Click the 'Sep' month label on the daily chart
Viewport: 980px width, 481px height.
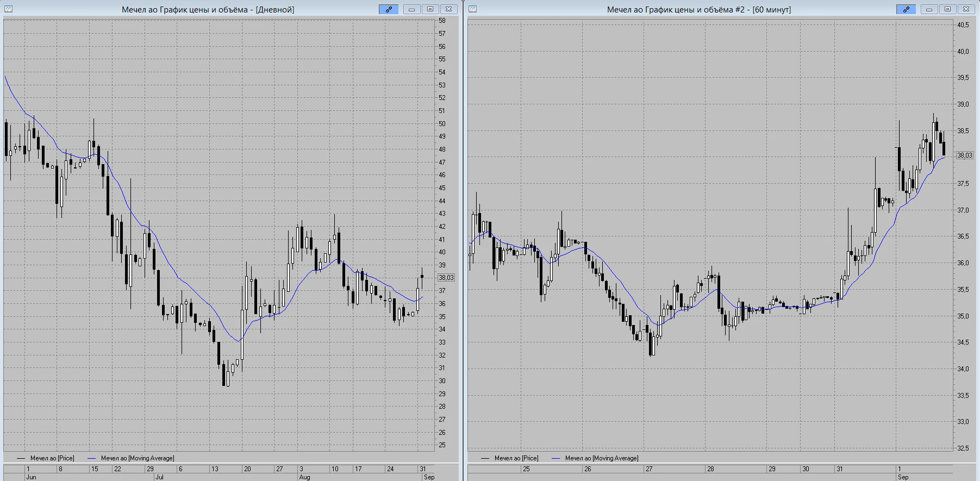coord(429,477)
